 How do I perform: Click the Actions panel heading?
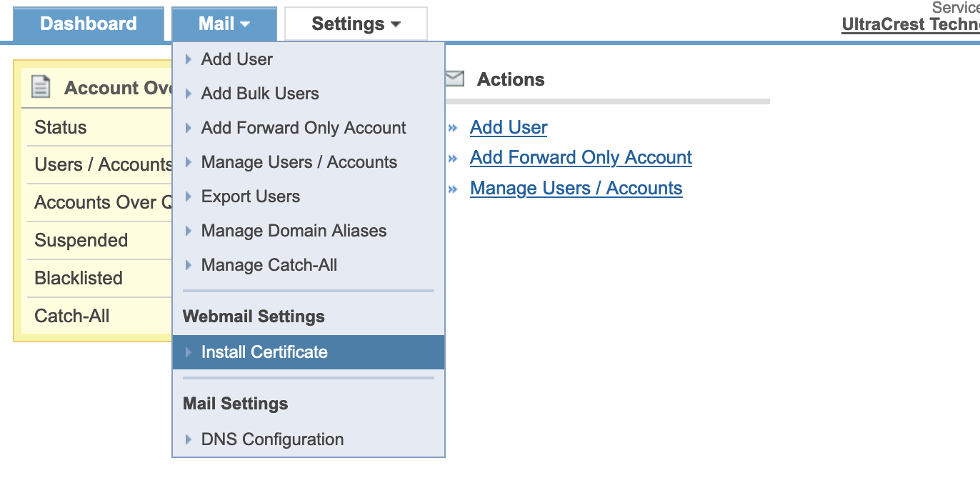[x=511, y=79]
